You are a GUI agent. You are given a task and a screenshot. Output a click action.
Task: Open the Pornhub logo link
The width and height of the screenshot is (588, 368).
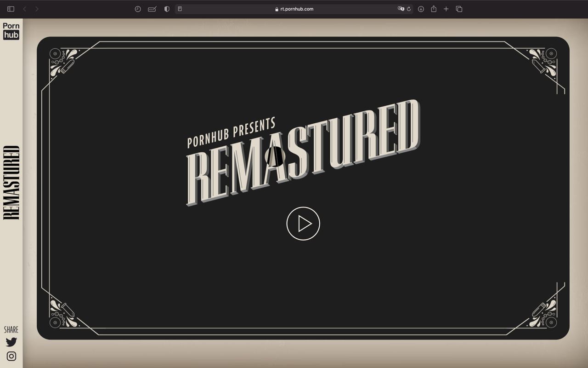(11, 31)
